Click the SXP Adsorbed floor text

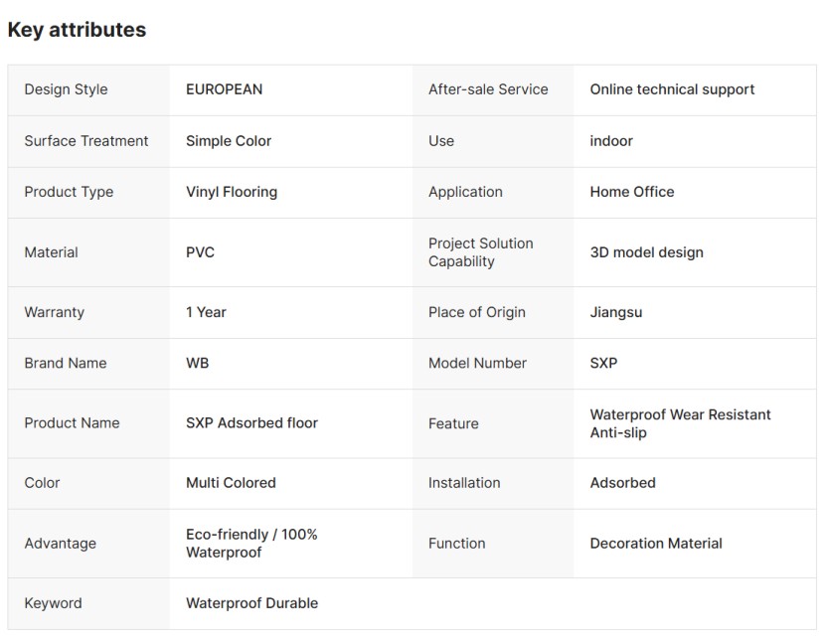[x=251, y=422]
